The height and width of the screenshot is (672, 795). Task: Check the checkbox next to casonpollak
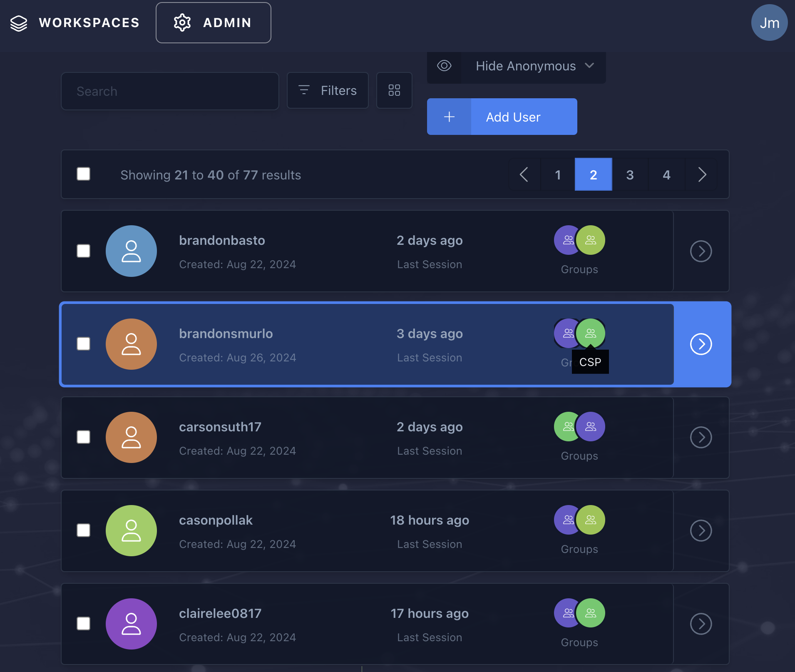click(x=83, y=530)
